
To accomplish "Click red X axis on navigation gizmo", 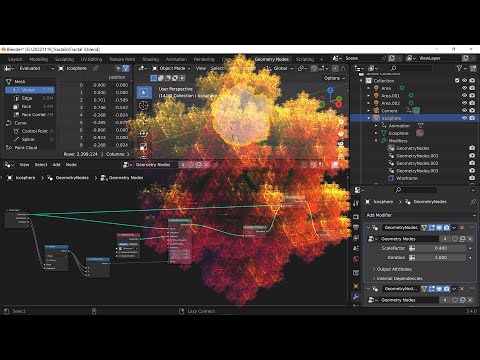I will tap(339, 105).
